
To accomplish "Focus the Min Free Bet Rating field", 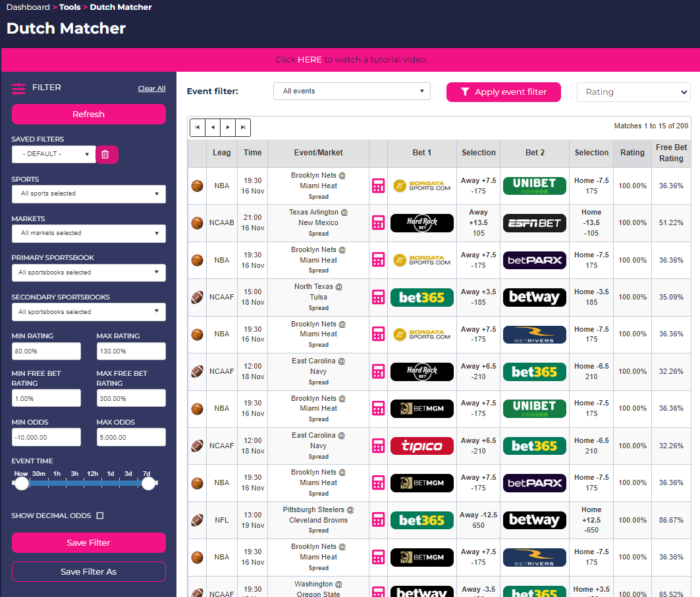I will tap(47, 398).
